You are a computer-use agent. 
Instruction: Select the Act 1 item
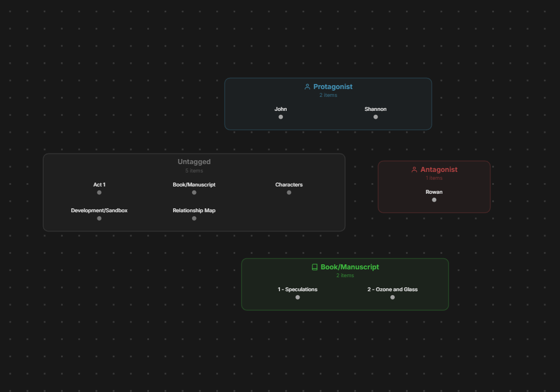click(x=99, y=184)
